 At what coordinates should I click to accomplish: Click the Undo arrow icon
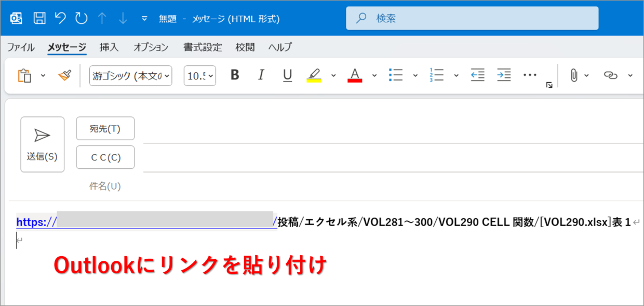pos(60,19)
